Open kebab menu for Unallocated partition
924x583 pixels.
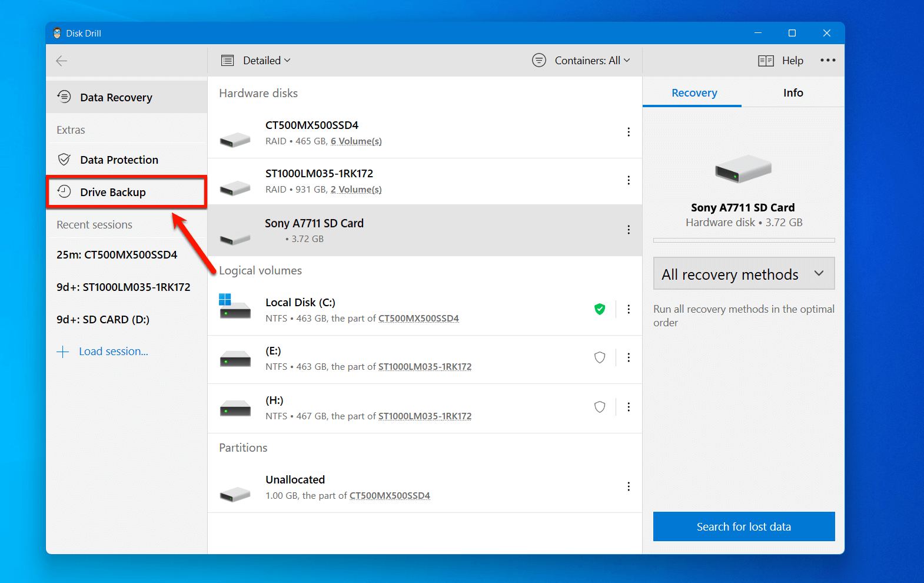click(629, 486)
